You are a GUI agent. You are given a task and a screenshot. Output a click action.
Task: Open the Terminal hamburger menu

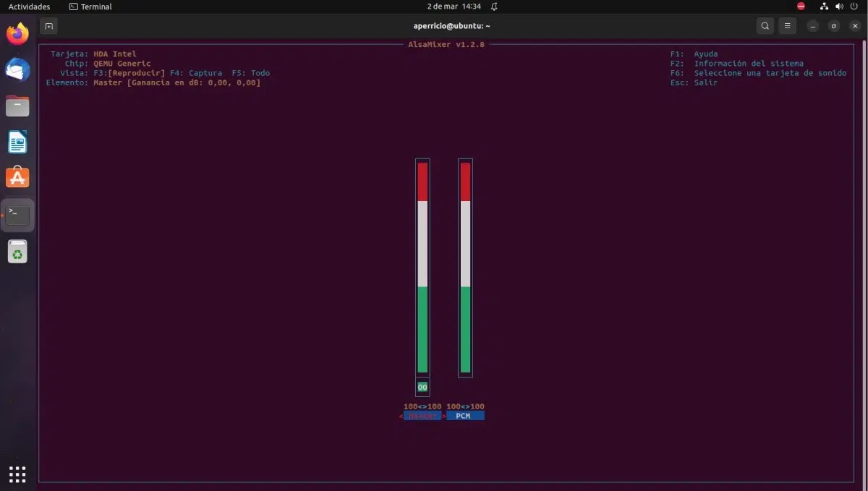(x=787, y=25)
